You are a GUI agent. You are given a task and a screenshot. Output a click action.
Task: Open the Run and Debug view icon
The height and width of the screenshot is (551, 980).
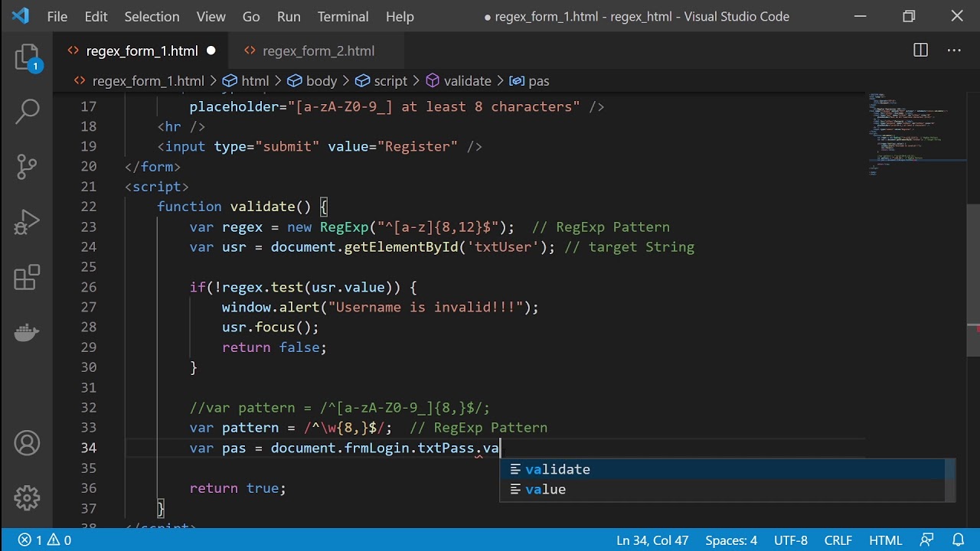pyautogui.click(x=27, y=222)
